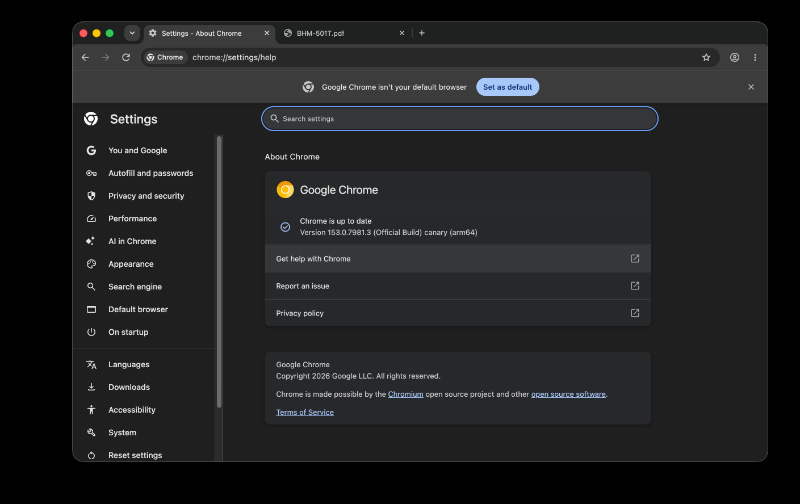The width and height of the screenshot is (800, 504).
Task: Click the up to date checkmark icon
Action: pyautogui.click(x=285, y=227)
